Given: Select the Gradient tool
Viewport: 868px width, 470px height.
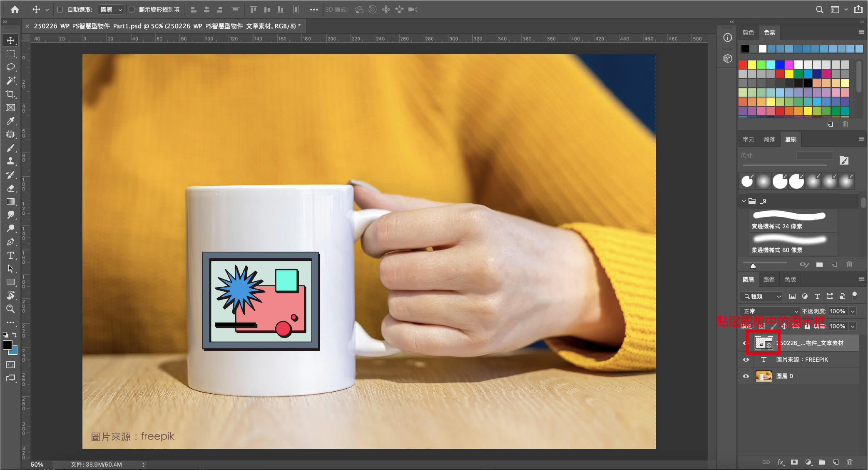Looking at the screenshot, I should point(10,202).
